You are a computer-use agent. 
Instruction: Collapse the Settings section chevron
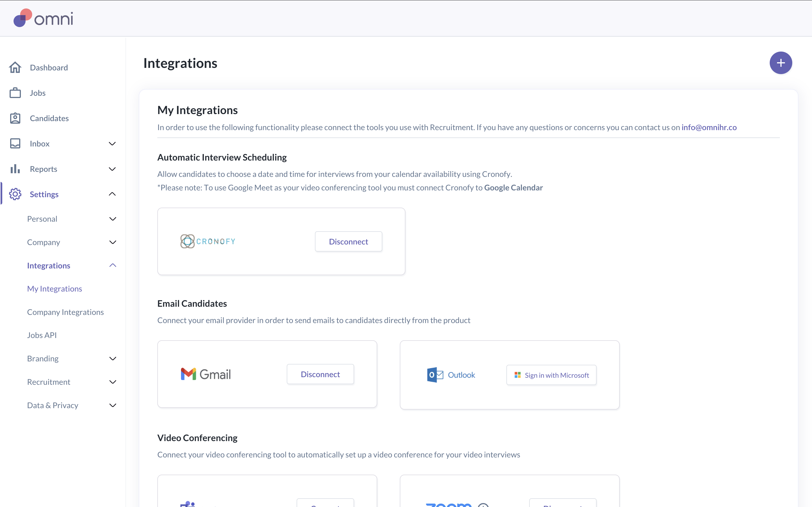click(112, 194)
